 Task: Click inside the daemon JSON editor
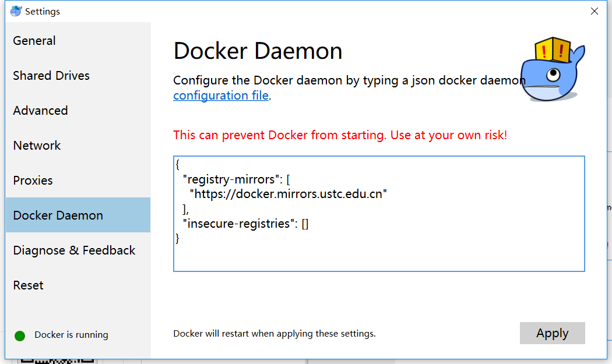pos(379,214)
